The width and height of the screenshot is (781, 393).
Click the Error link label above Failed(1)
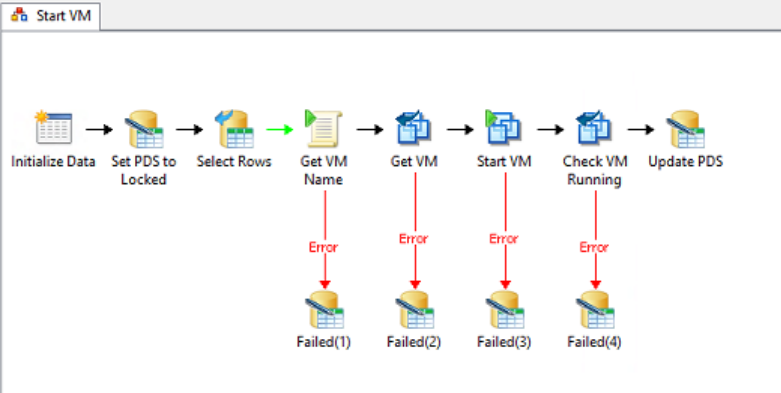(324, 247)
